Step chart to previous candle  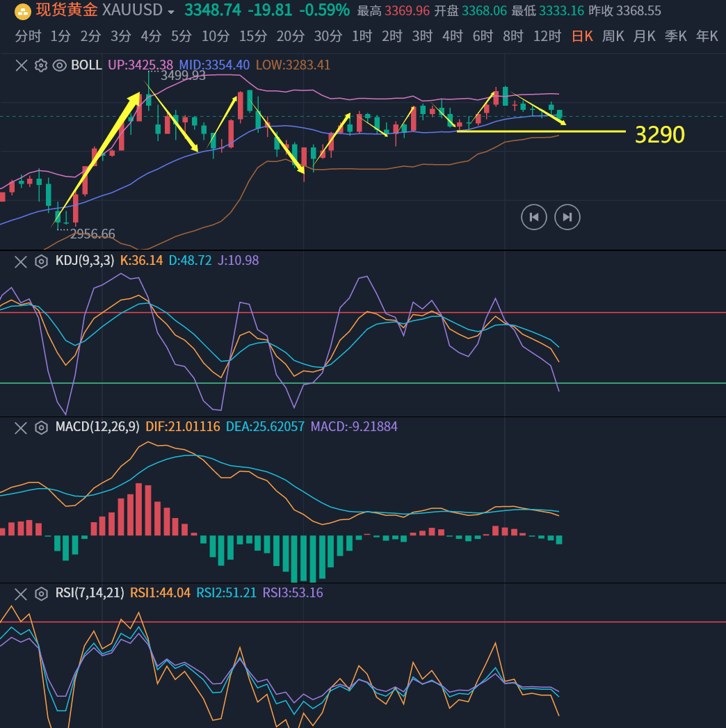(534, 217)
